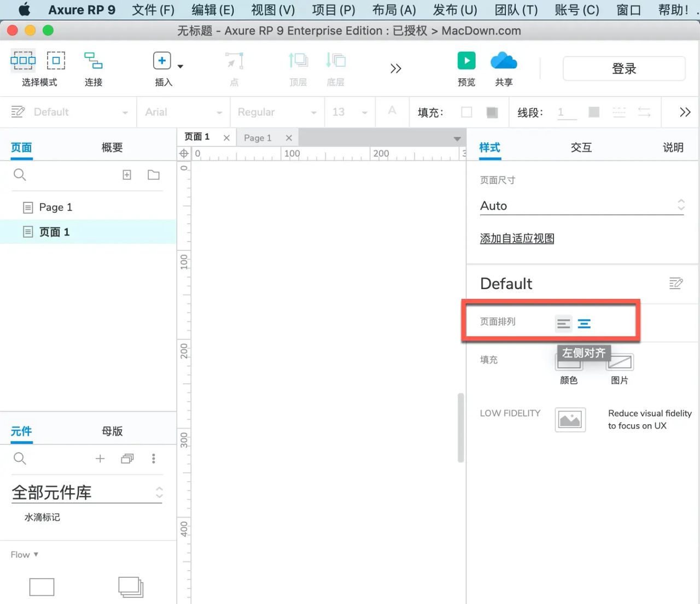The width and height of the screenshot is (700, 604).
Task: Click the library window stack icon
Action: pos(127,459)
